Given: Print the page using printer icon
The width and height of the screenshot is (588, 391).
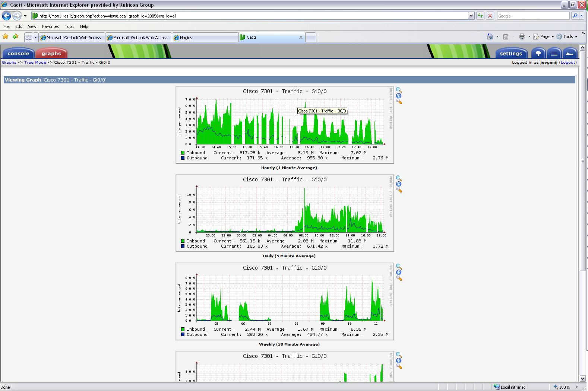Looking at the screenshot, I should pos(522,36).
